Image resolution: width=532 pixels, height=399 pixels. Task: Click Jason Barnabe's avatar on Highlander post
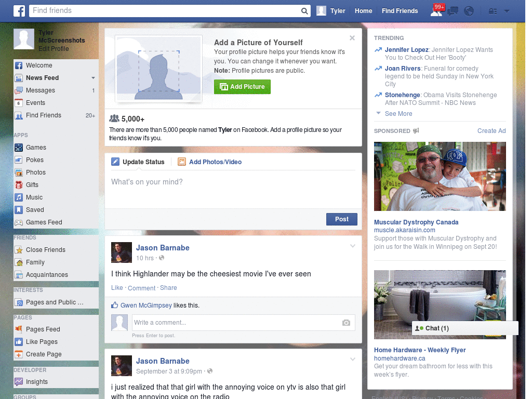(x=122, y=252)
